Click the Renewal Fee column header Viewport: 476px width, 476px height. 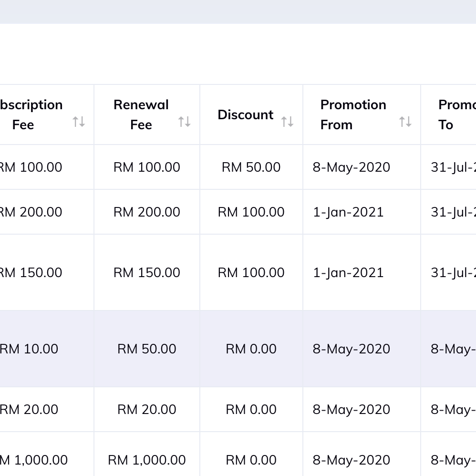(147, 114)
